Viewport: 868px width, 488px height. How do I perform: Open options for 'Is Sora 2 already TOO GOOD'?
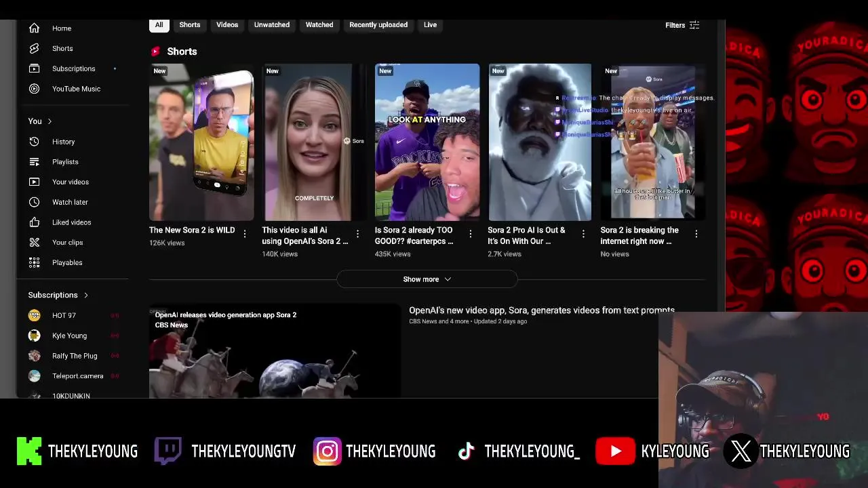pos(470,233)
